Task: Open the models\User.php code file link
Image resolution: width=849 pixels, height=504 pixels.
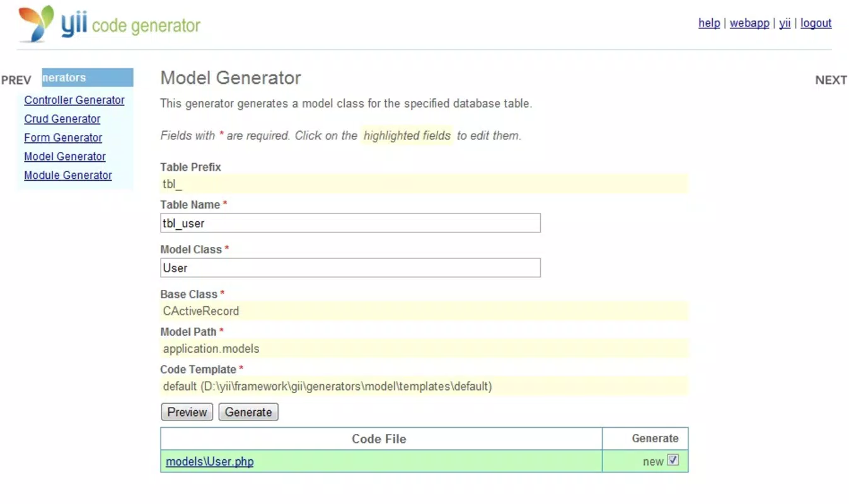Action: point(210,462)
